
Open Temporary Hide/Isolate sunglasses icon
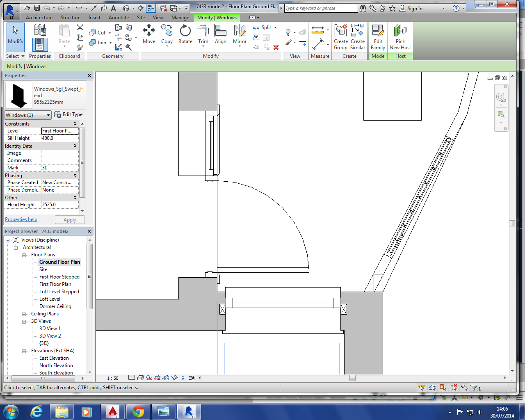[x=174, y=378]
